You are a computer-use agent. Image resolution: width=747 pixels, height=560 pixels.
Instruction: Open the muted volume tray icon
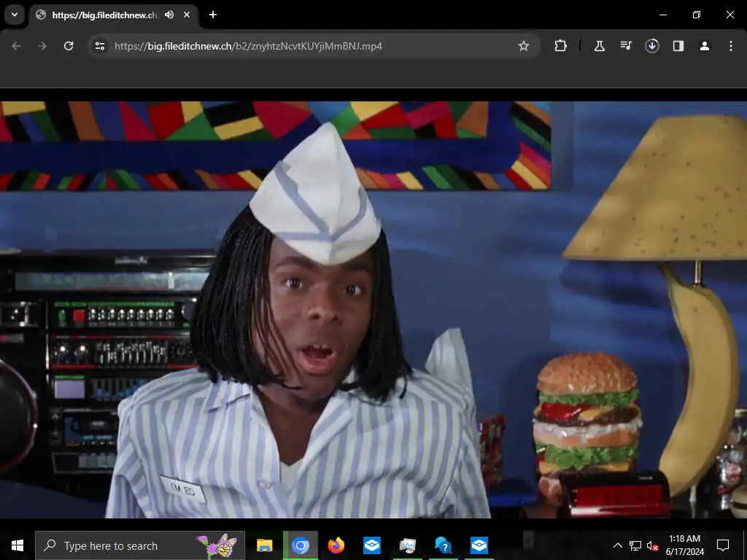point(652,545)
